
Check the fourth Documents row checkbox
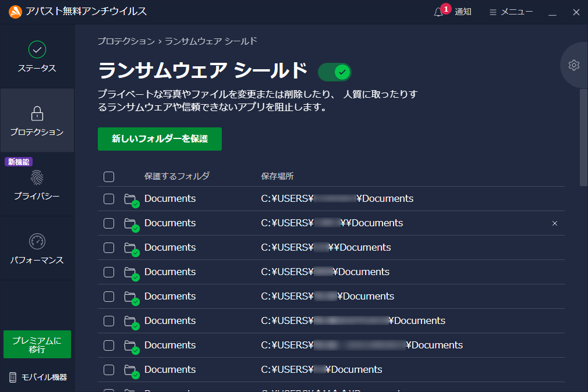pos(109,272)
